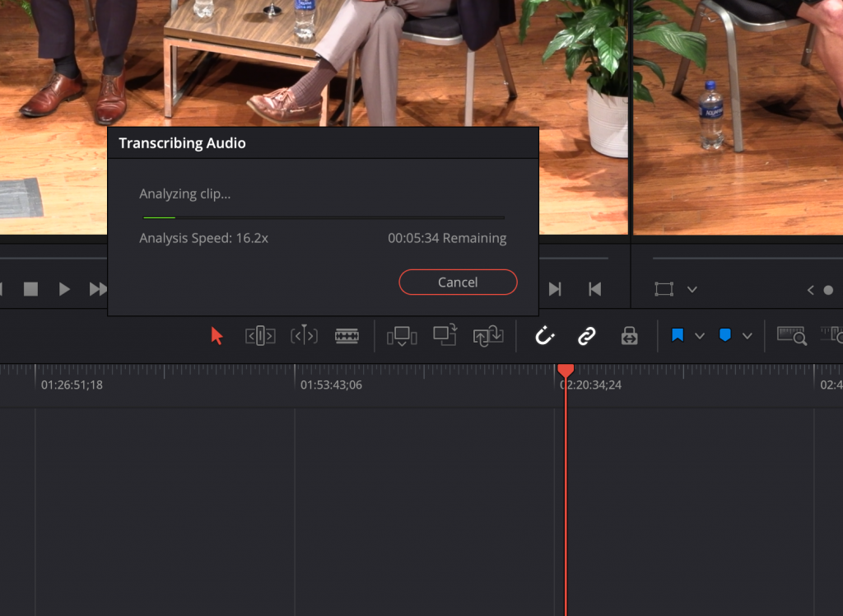Toggle Position Lock padlock icon
The height and width of the screenshot is (616, 843).
(629, 336)
